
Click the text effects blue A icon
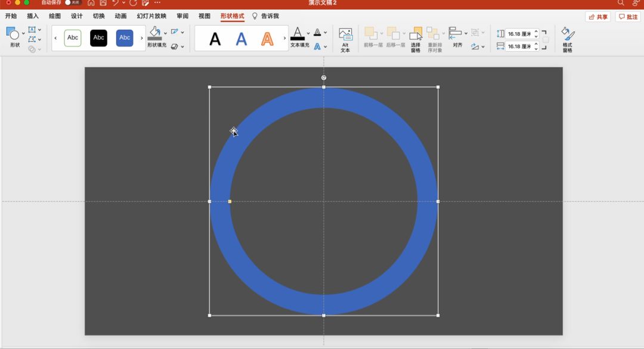(x=317, y=46)
